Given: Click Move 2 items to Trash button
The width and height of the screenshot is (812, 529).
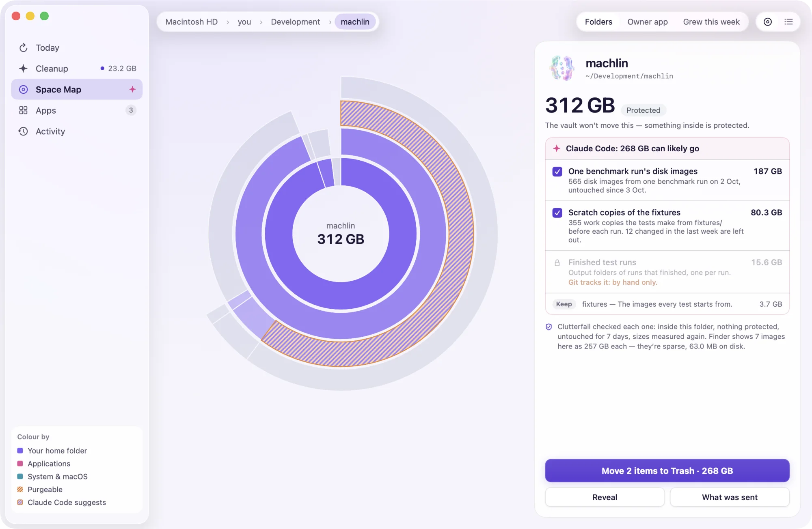Looking at the screenshot, I should click(x=667, y=471).
